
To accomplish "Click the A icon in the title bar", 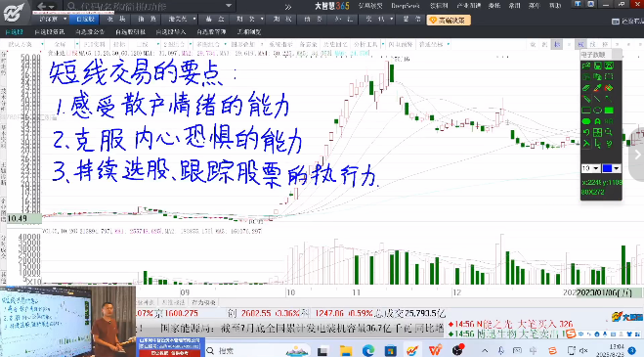I will click(591, 4).
